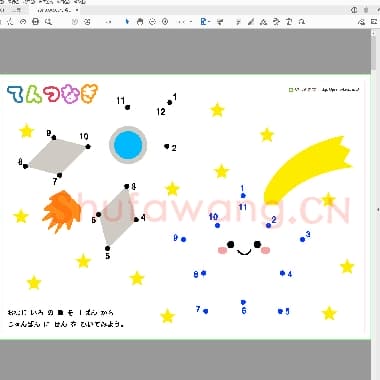The width and height of the screenshot is (380, 380).
Task: Open the Find text magnifier tool
Action: click(49, 22)
